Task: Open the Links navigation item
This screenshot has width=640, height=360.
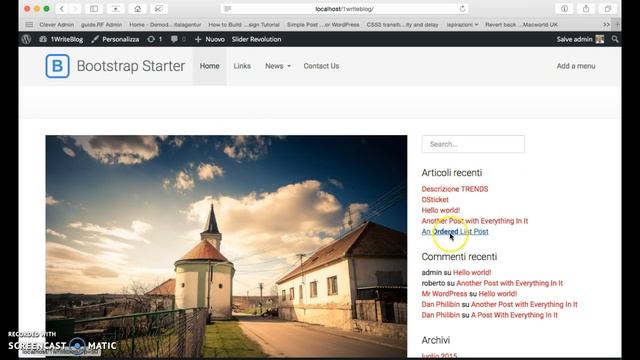Action: coord(242,66)
